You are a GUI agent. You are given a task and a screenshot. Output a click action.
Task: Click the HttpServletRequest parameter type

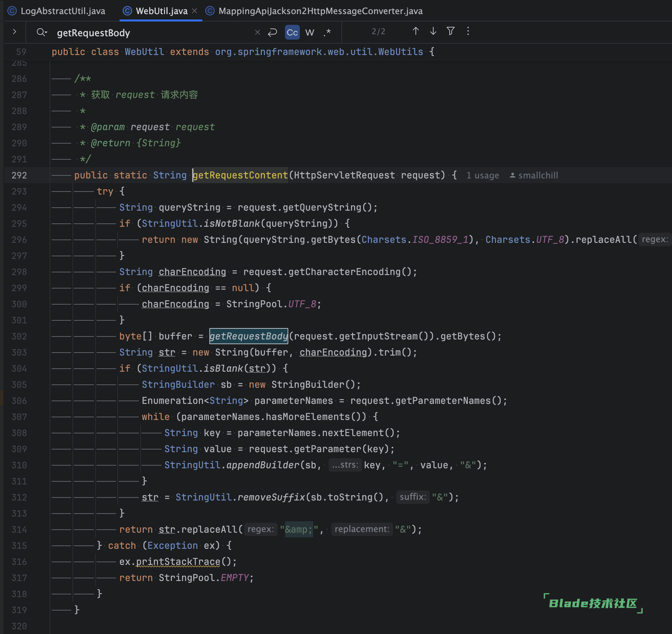tap(344, 175)
